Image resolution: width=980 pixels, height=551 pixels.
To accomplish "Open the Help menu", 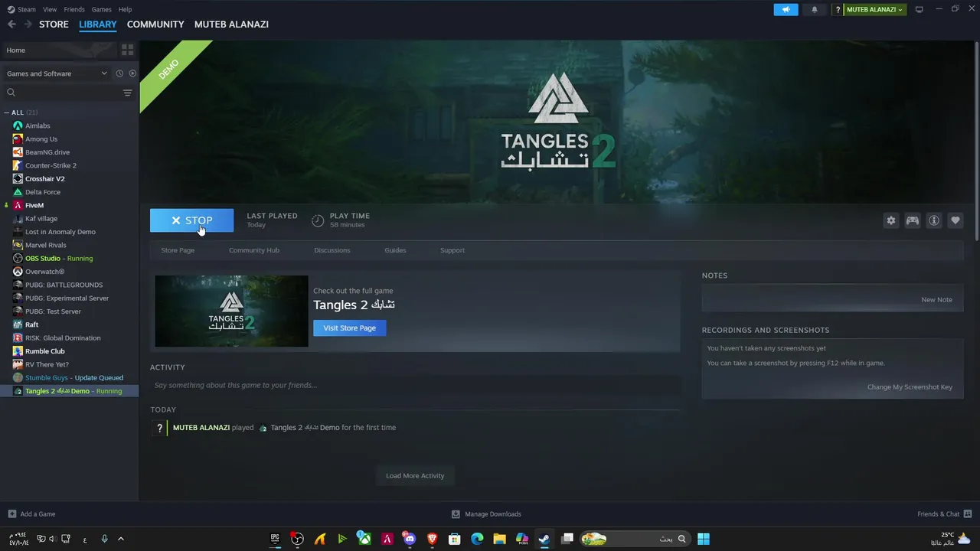I will [x=125, y=9].
